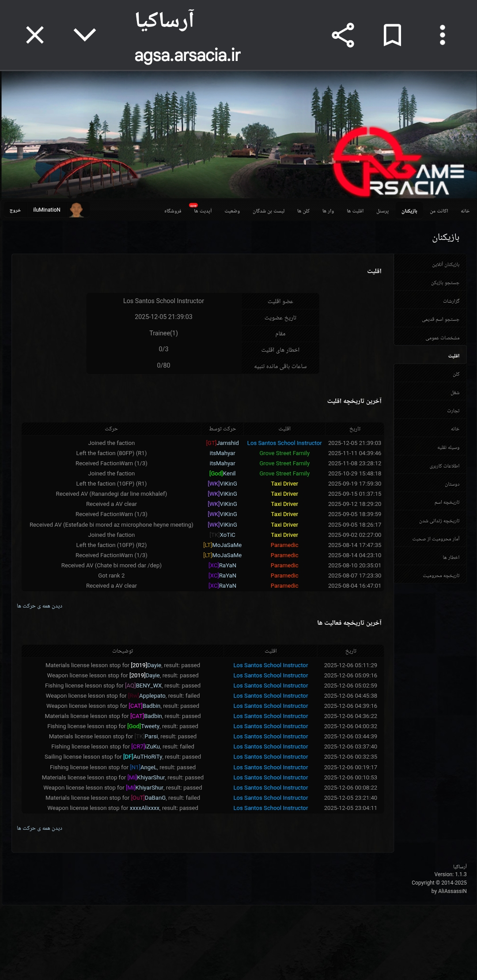Viewport: 477px width, 980px height.
Task: Open the three-dot overflow menu
Action: (442, 35)
